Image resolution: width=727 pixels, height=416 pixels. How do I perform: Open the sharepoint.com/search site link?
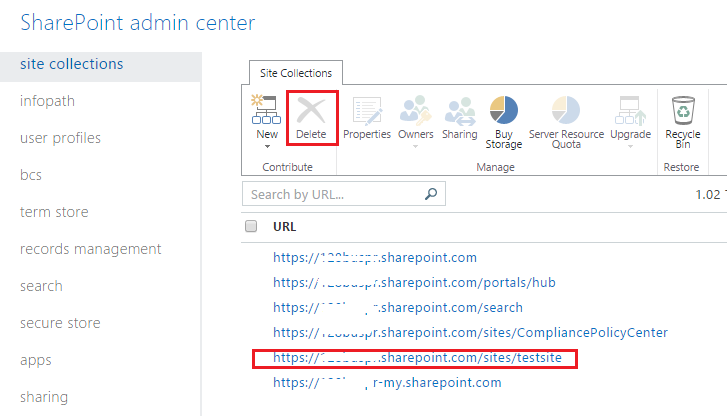pyautogui.click(x=398, y=307)
